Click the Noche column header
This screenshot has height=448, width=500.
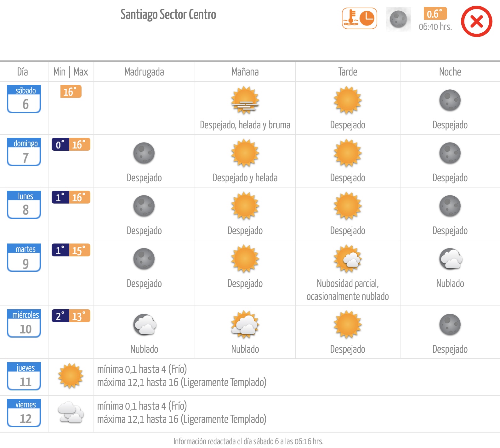coord(450,72)
